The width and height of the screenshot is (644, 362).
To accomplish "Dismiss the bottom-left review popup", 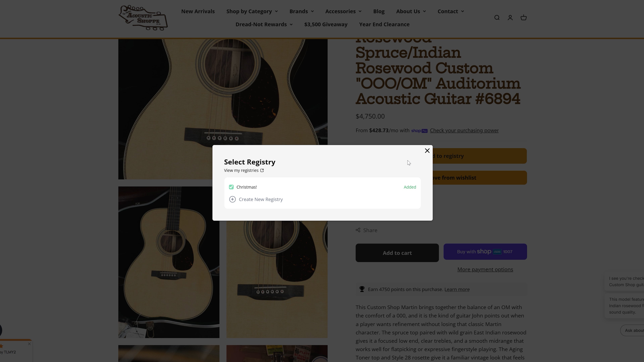I will click(29, 344).
